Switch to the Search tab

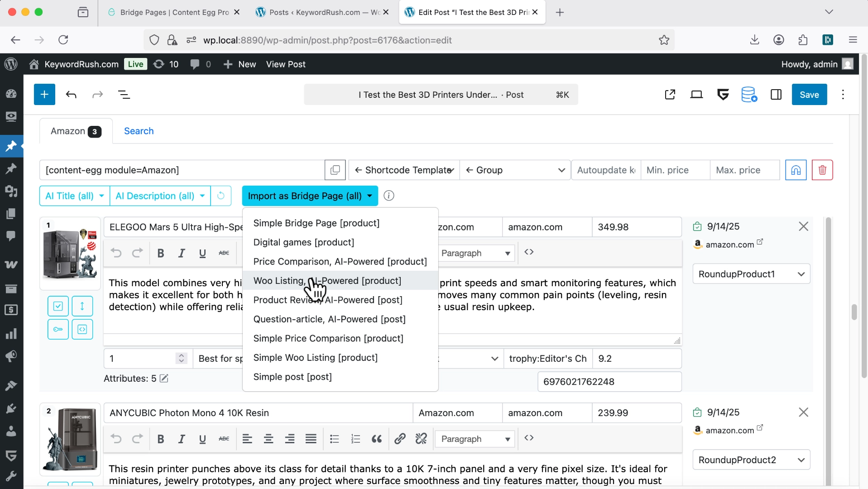point(139,131)
